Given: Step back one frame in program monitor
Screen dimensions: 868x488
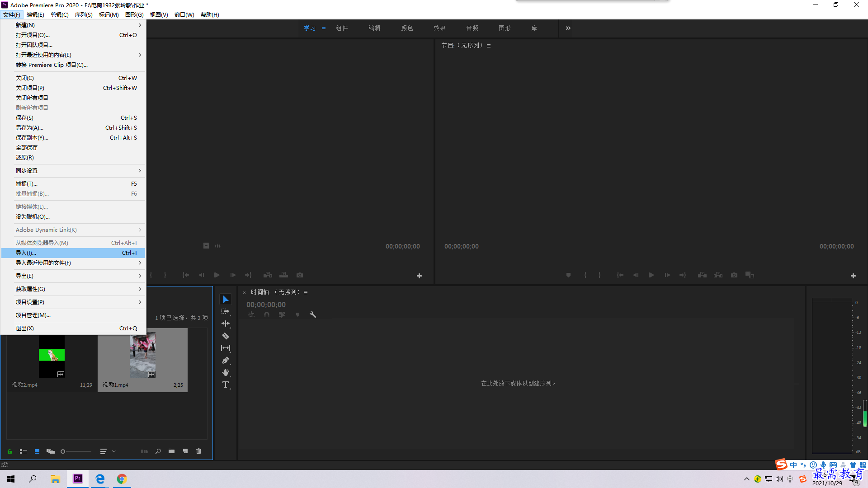Looking at the screenshot, I should (x=636, y=275).
